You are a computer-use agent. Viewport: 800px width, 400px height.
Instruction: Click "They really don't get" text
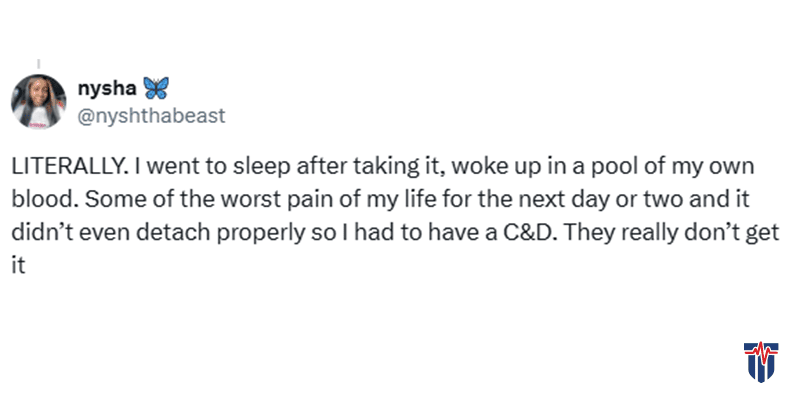[655, 233]
